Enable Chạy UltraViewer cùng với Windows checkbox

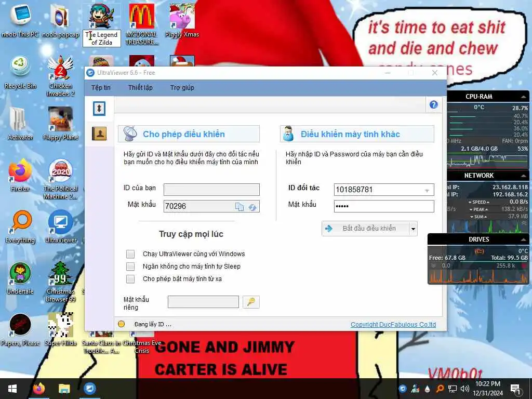(130, 254)
